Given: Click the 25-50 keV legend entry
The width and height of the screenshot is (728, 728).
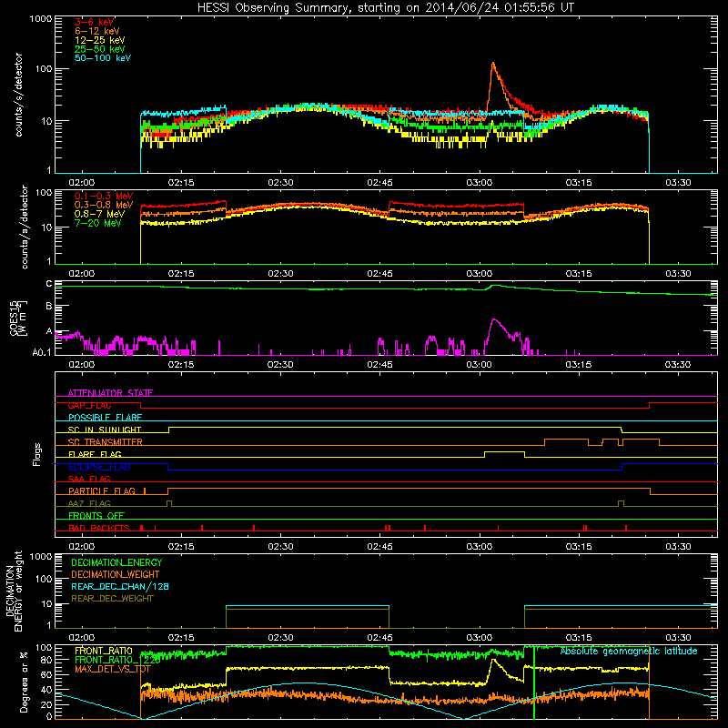Looking at the screenshot, I should click(x=100, y=49).
